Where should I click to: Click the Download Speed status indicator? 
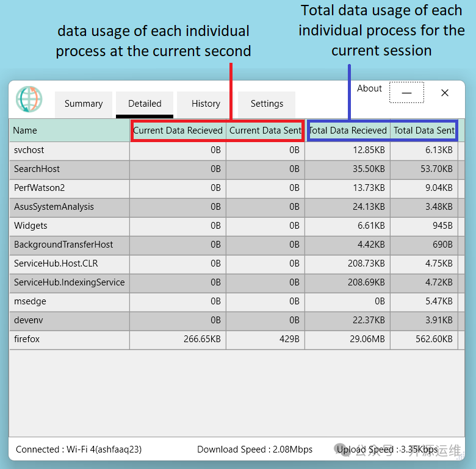coord(254,449)
